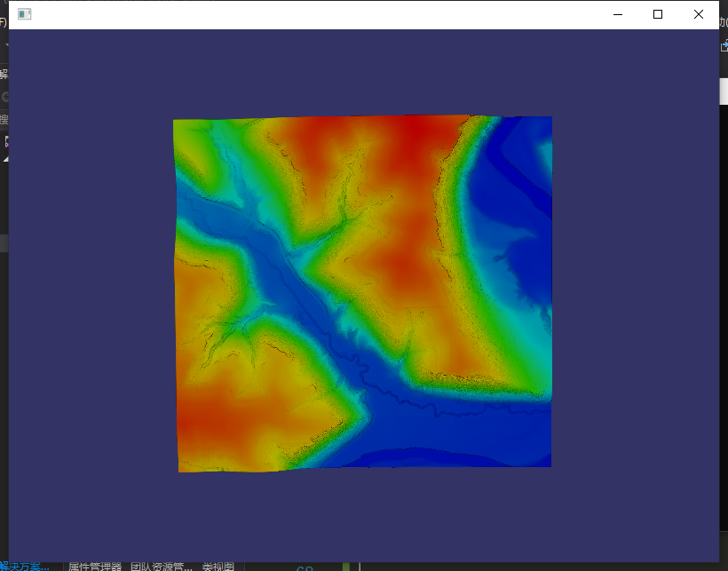Open the 解决方案 panel tab
The height and width of the screenshot is (571, 728).
point(27,565)
